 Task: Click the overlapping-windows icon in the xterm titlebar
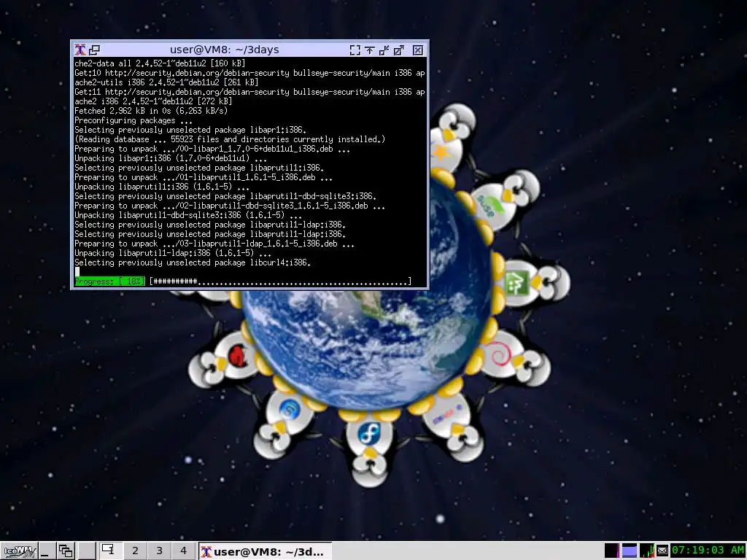pos(94,50)
